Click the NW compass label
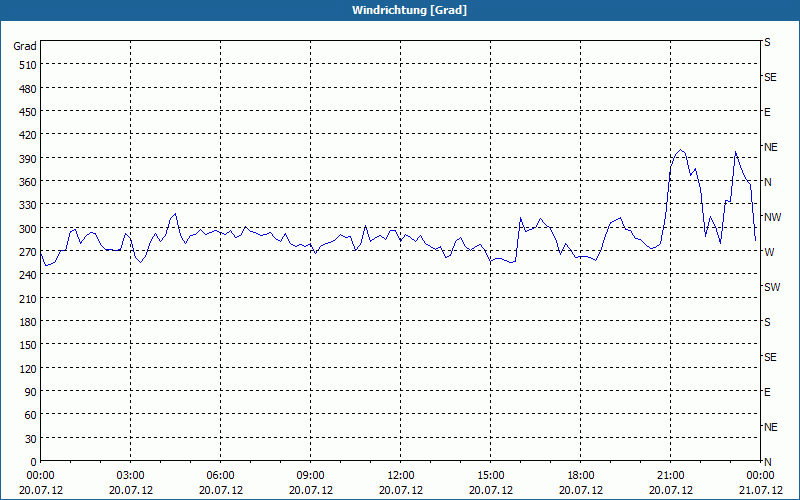800x500 pixels. click(772, 217)
